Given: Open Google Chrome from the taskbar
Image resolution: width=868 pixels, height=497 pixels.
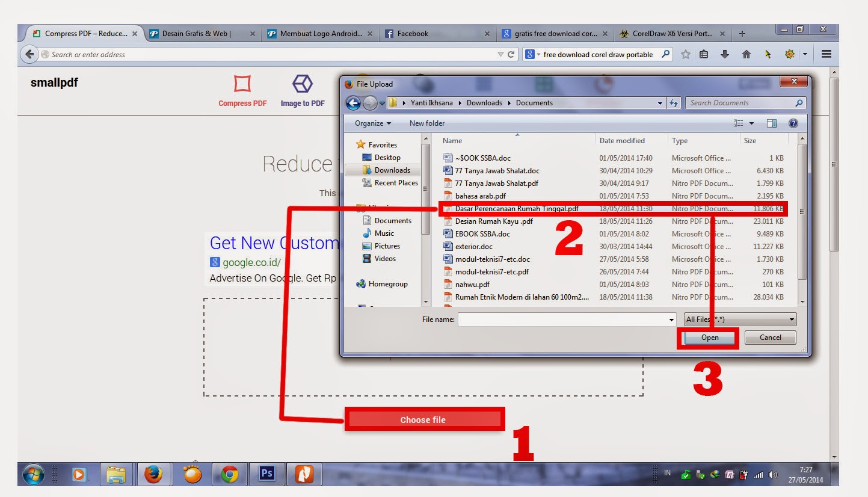Looking at the screenshot, I should coord(229,474).
